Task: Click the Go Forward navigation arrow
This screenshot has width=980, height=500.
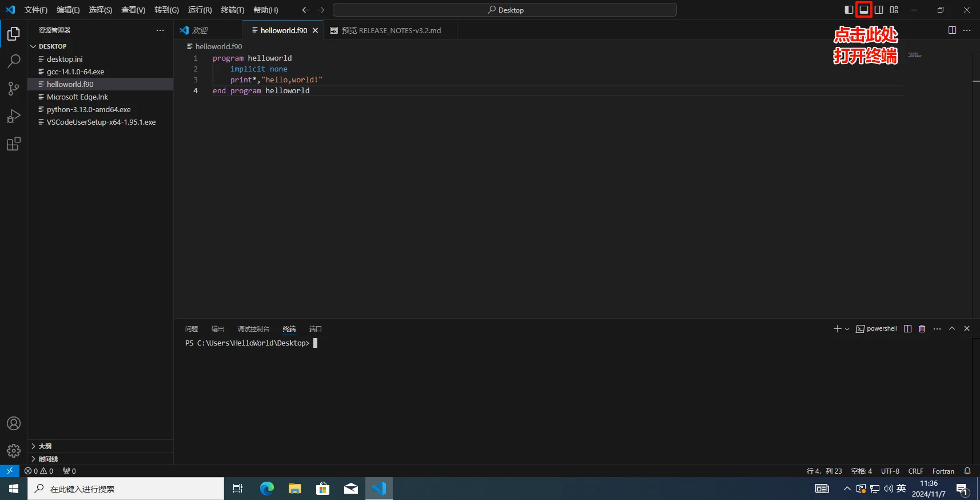Action: point(321,10)
